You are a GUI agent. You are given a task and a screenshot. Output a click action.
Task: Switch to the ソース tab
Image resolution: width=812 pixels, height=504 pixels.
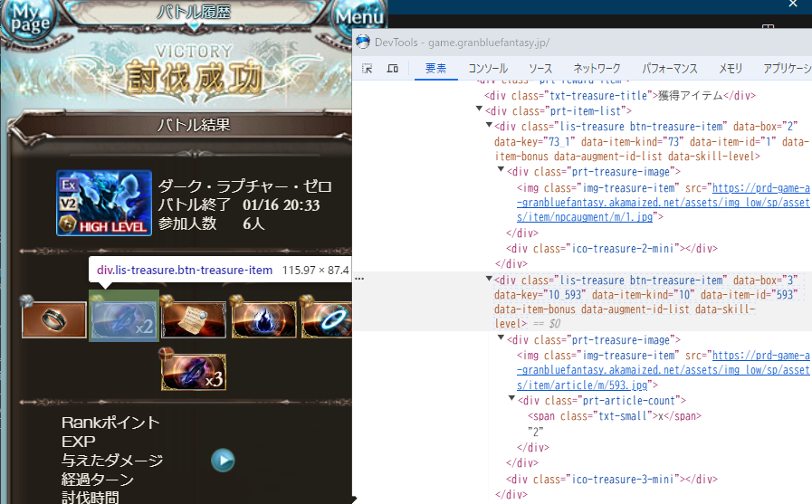540,68
